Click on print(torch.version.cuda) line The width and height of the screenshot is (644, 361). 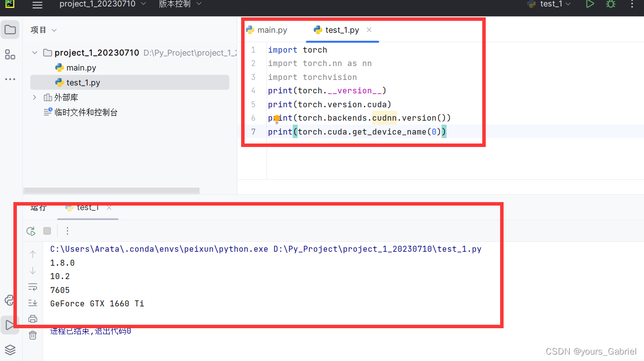click(330, 104)
